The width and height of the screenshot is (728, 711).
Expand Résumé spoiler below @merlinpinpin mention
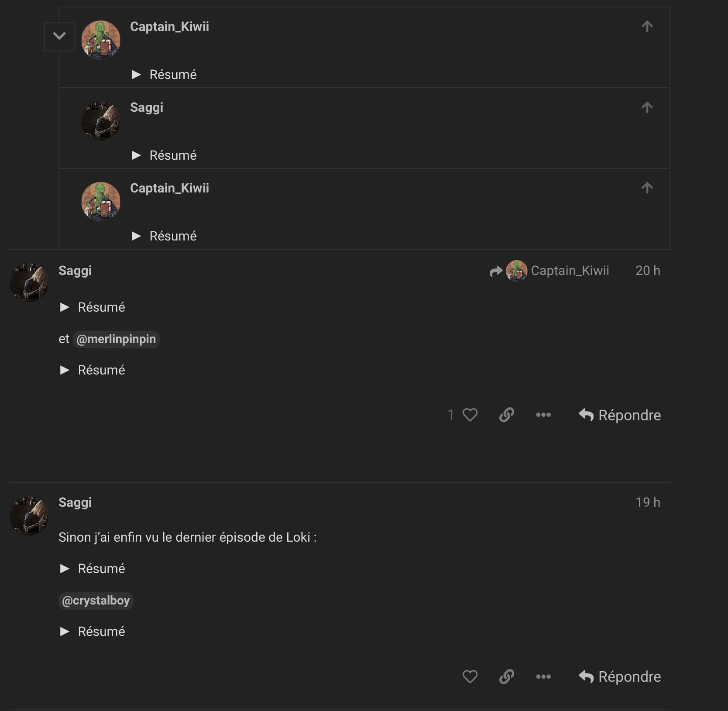93,370
